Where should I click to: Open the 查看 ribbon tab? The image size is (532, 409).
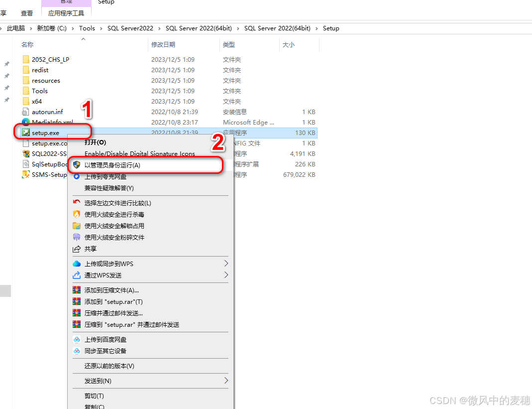27,13
